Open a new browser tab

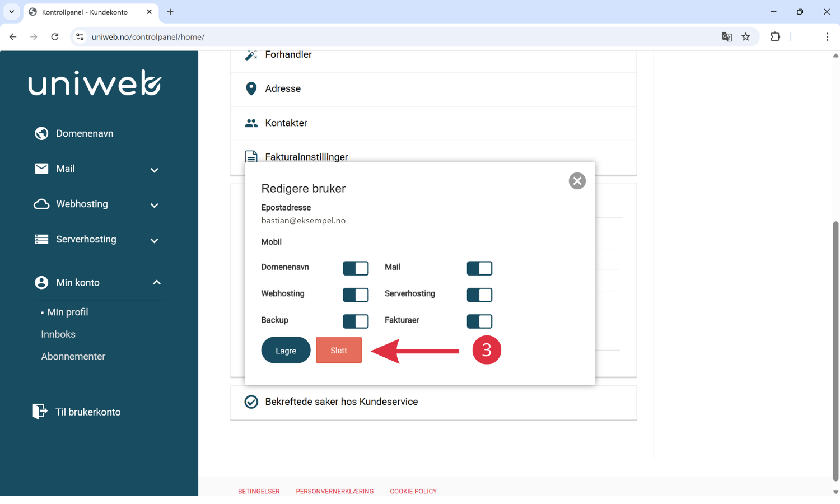(170, 12)
